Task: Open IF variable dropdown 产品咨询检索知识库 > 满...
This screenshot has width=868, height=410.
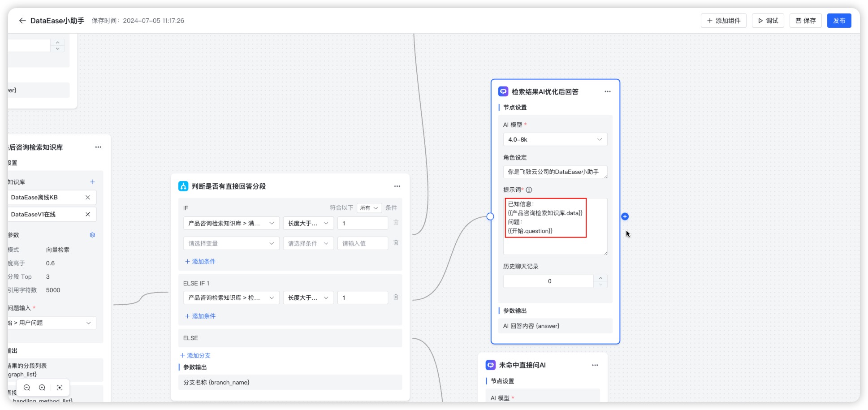Action: (231, 223)
